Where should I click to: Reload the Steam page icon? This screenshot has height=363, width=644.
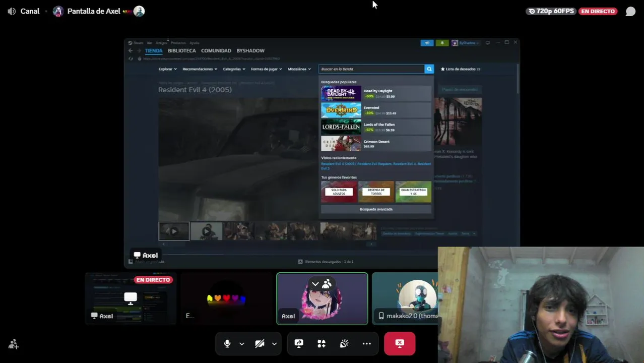pyautogui.click(x=131, y=59)
